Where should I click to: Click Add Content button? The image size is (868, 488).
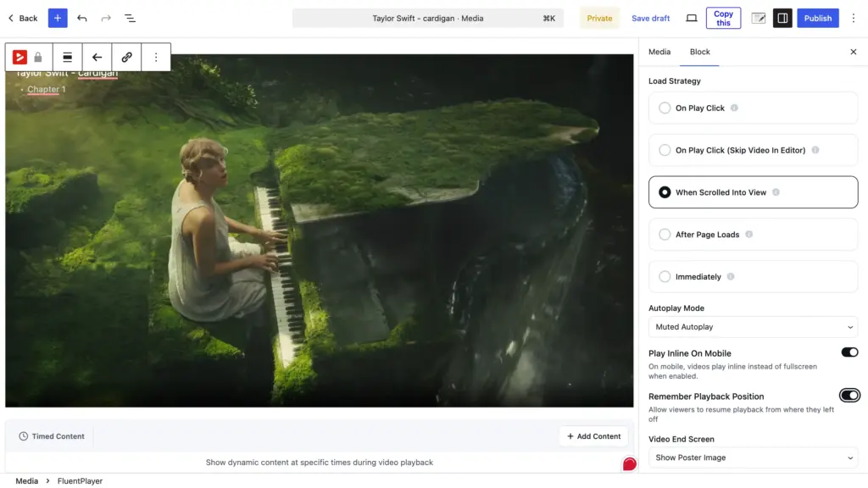593,436
